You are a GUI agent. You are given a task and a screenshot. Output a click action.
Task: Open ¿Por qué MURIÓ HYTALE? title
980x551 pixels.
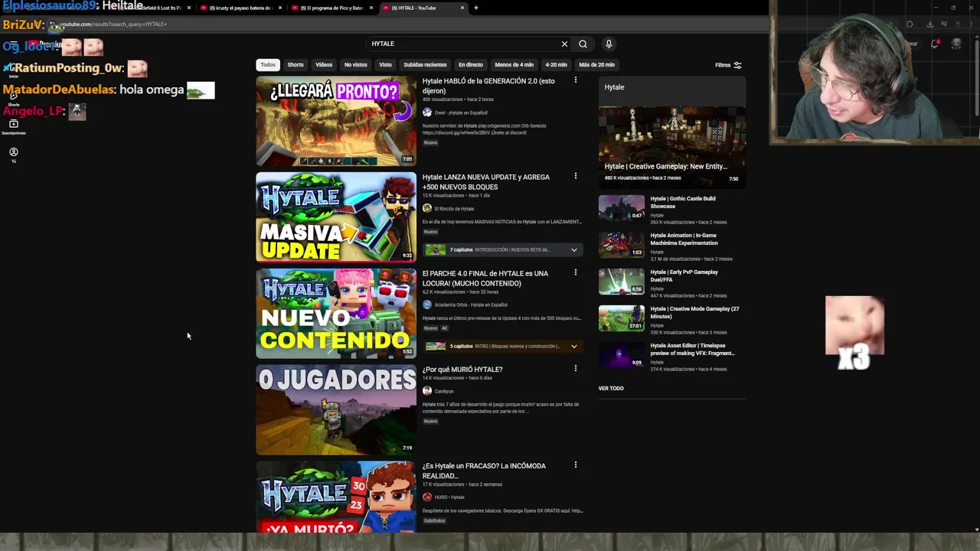pyautogui.click(x=462, y=370)
